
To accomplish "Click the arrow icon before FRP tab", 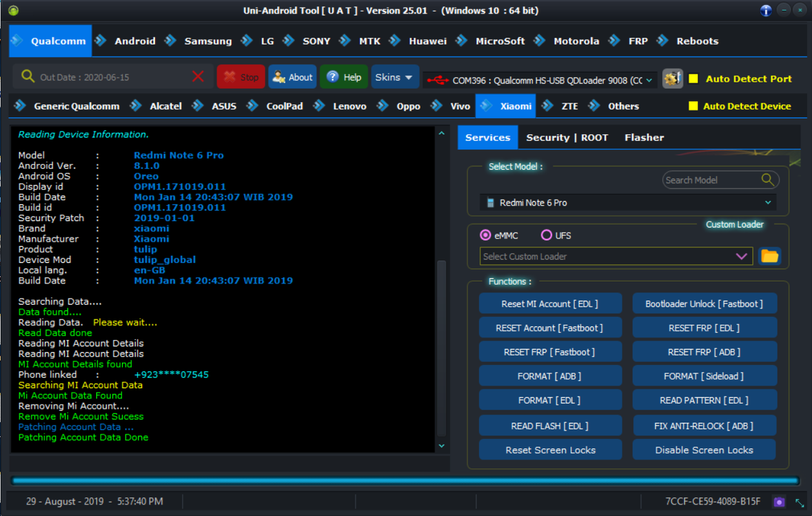I will point(614,41).
